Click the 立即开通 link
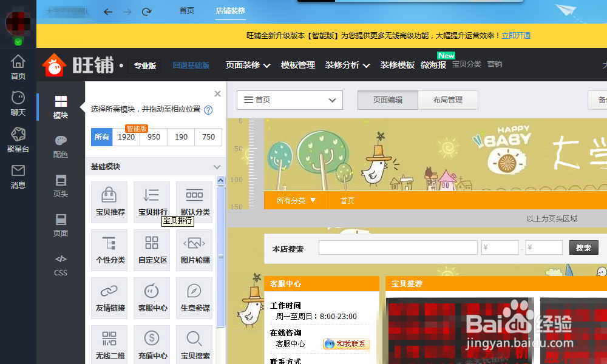This screenshot has width=607, height=364. pos(516,36)
